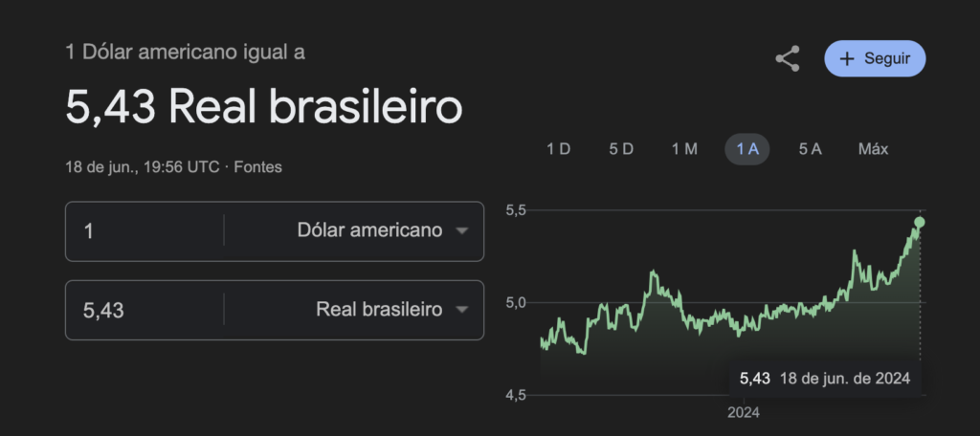Open the Fontes sources link
The image size is (980, 436).
tap(258, 166)
